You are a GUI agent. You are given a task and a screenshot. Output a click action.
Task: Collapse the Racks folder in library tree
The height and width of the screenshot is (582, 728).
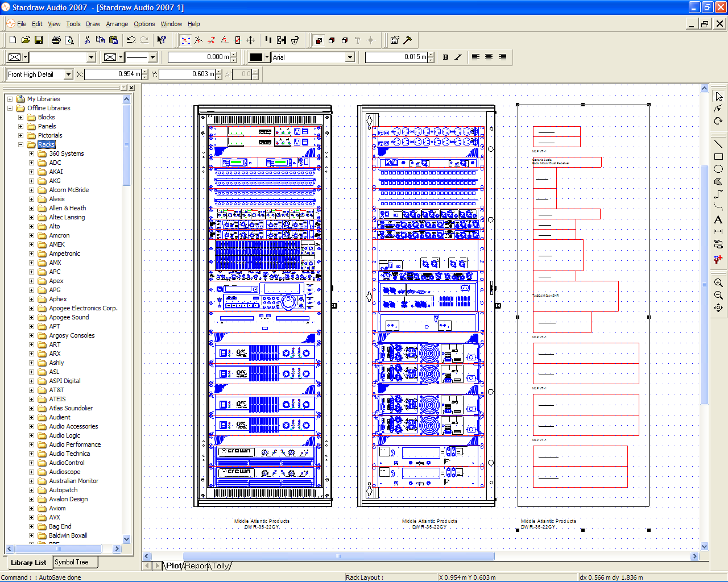pyautogui.click(x=21, y=144)
